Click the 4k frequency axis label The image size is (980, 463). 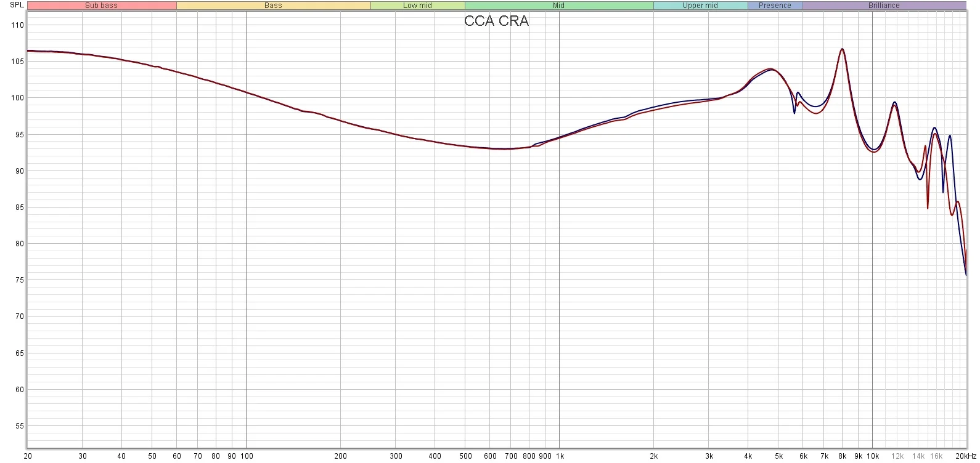point(748,456)
